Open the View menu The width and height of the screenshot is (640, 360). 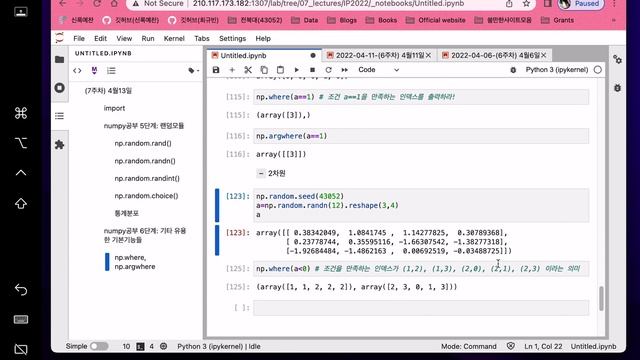coord(124,38)
